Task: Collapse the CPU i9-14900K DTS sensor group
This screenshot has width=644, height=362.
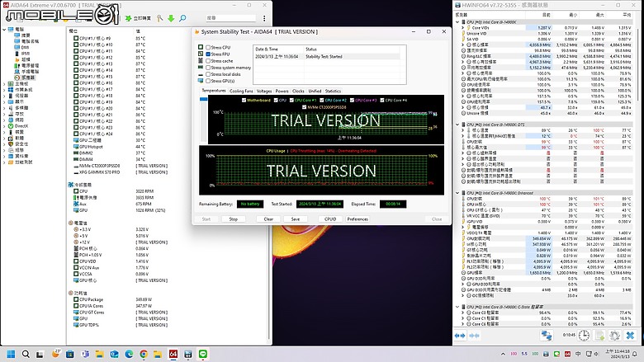Action: [457, 125]
